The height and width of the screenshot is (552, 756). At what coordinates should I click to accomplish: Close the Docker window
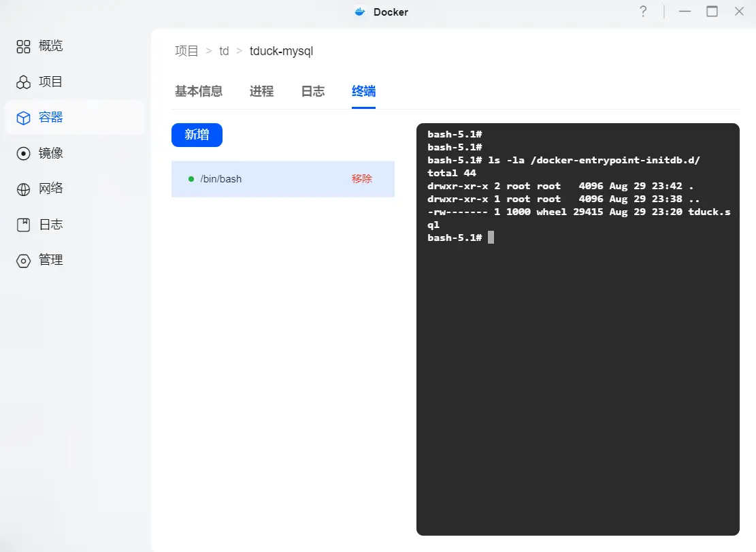pyautogui.click(x=739, y=11)
